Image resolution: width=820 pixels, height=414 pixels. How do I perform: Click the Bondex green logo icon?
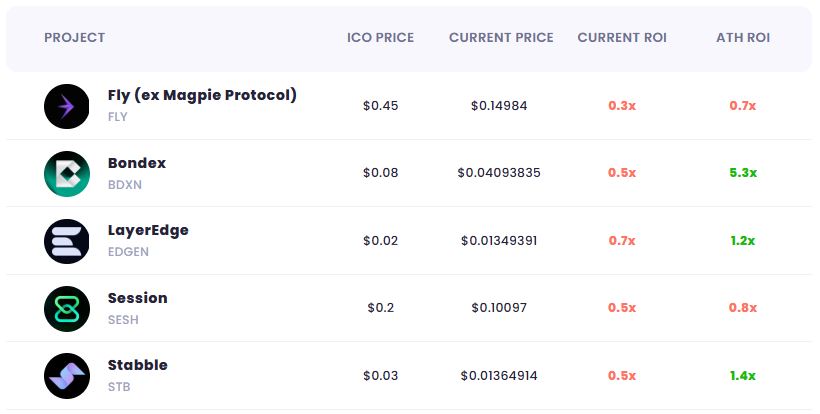click(x=67, y=174)
